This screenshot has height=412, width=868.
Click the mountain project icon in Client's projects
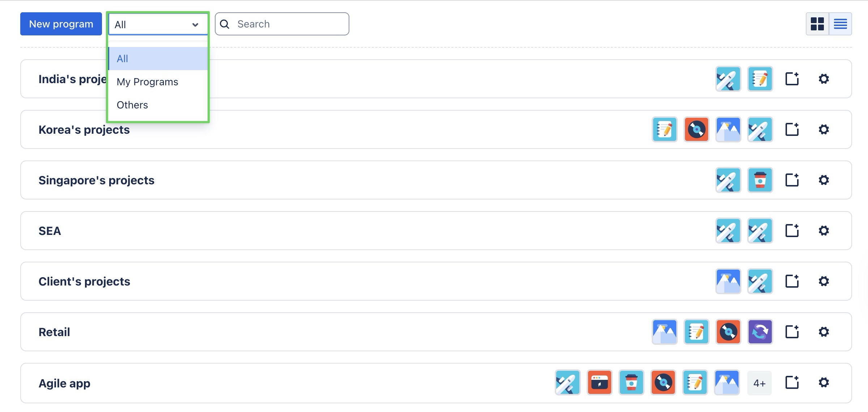click(x=728, y=281)
